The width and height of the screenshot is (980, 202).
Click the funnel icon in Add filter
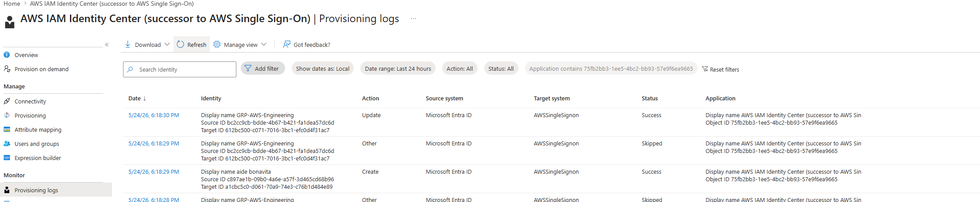(x=248, y=69)
